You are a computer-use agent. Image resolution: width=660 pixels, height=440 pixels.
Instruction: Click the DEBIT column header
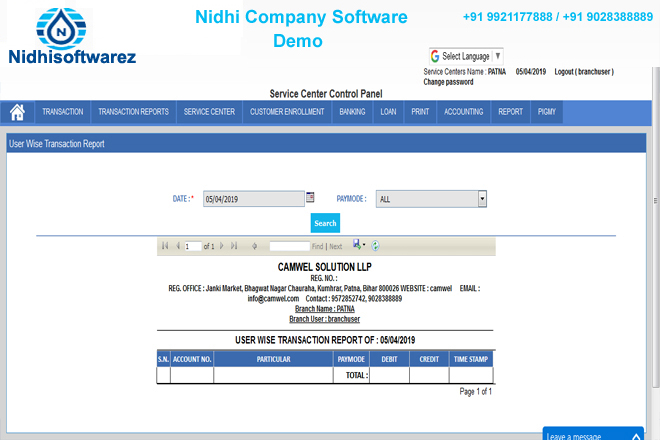pyautogui.click(x=389, y=359)
